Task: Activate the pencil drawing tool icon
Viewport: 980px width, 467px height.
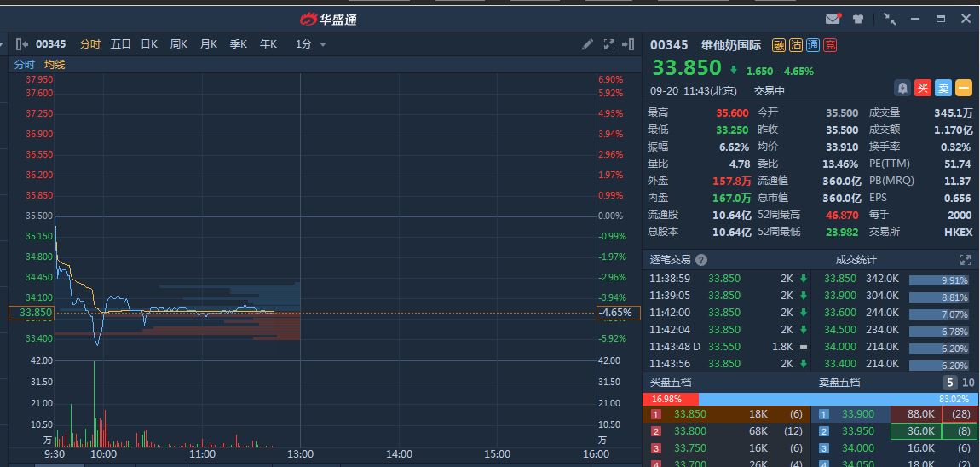Action: pos(587,44)
